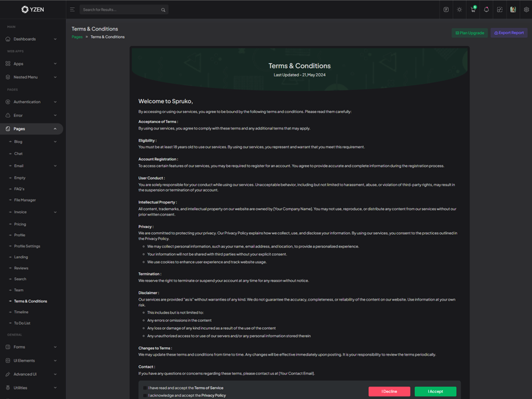Open the related apps grid icon

point(499,10)
